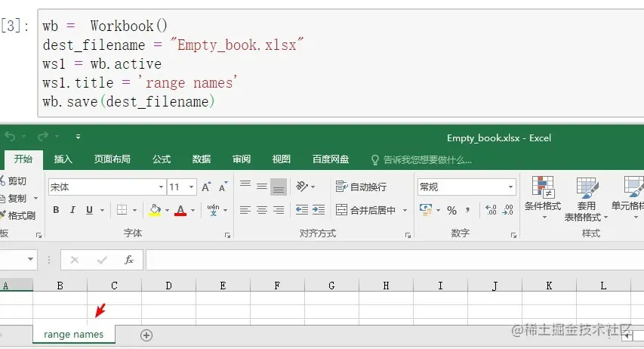Open the Customize Quick Access Toolbar menu

click(78, 137)
